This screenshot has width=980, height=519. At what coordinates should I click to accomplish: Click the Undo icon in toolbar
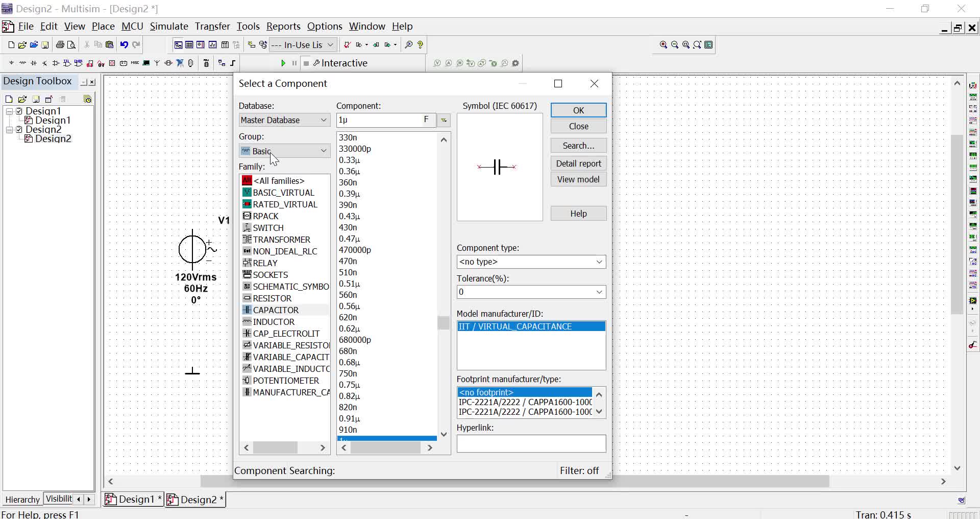point(124,45)
